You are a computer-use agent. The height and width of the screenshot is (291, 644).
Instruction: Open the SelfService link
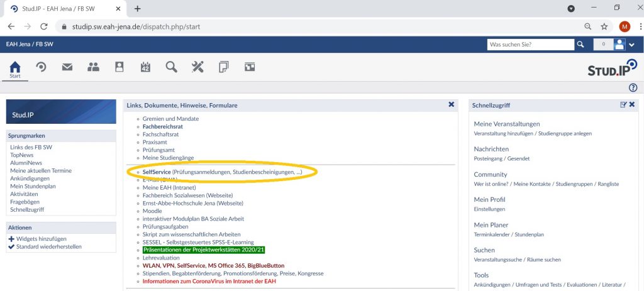(157, 172)
